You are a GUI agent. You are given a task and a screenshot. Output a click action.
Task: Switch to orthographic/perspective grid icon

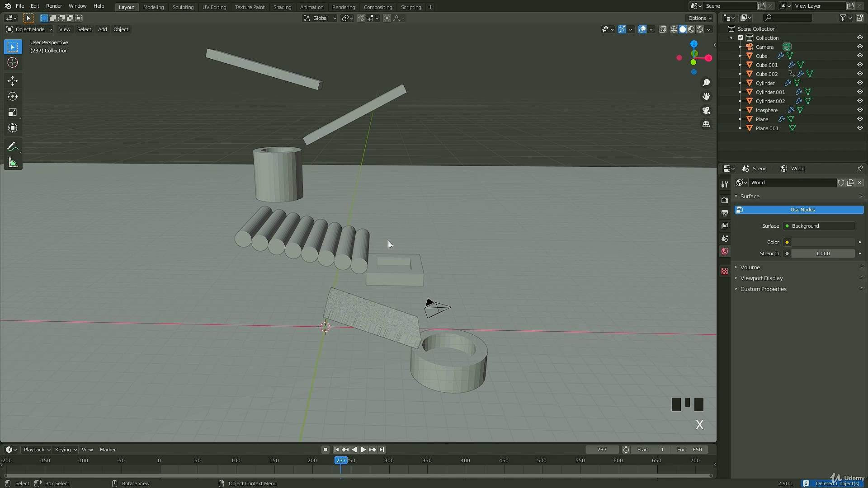pyautogui.click(x=706, y=124)
